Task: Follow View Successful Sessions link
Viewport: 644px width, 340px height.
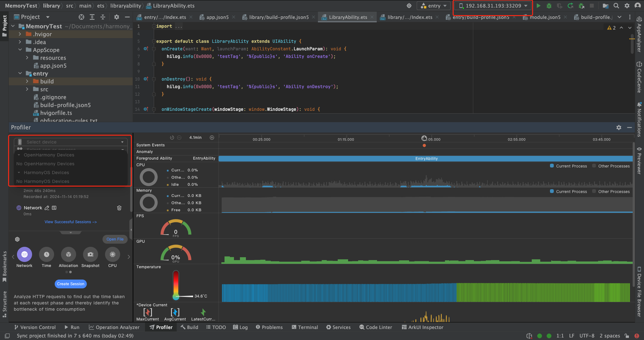Action: pyautogui.click(x=71, y=222)
